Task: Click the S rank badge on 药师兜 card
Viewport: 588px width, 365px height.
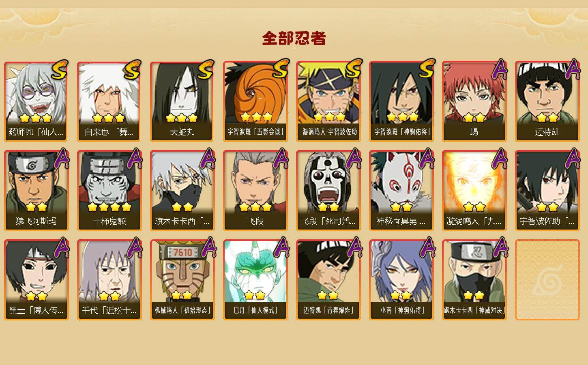Action: (x=60, y=70)
